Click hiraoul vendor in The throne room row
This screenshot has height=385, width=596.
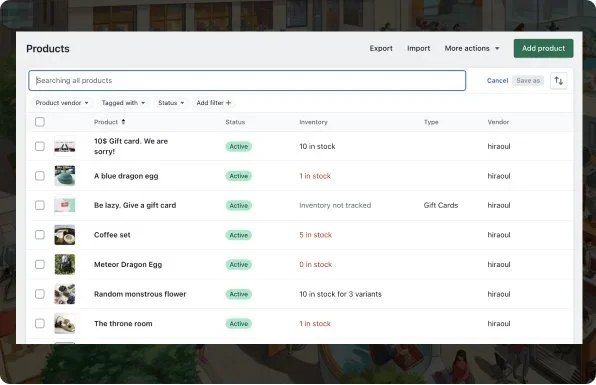click(x=499, y=323)
